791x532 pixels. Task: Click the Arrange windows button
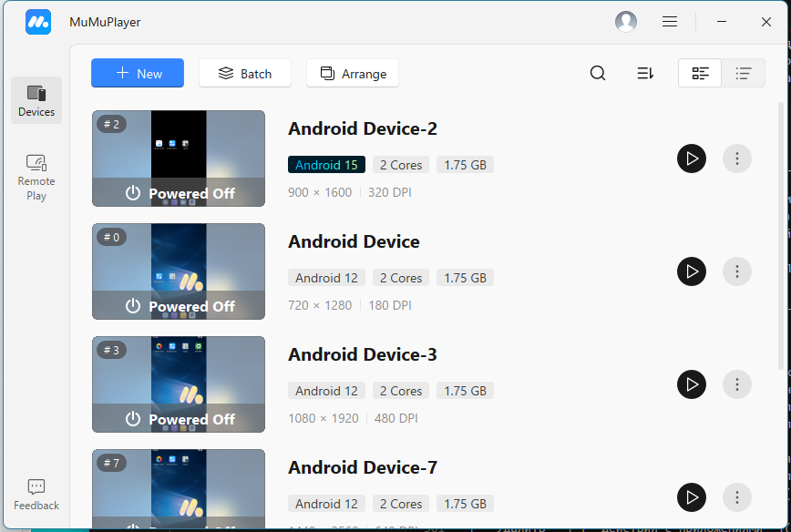tap(353, 73)
